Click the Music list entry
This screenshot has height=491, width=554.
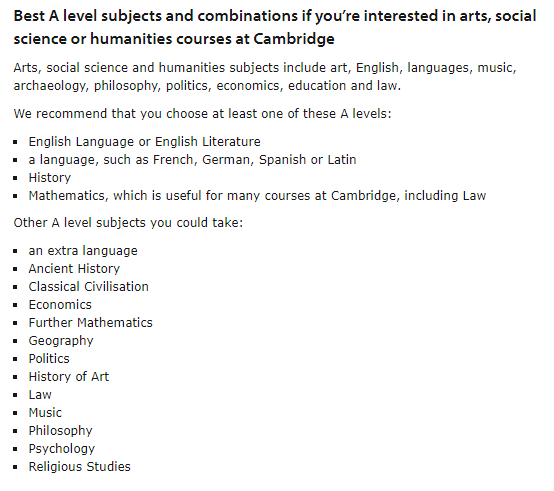coord(45,413)
